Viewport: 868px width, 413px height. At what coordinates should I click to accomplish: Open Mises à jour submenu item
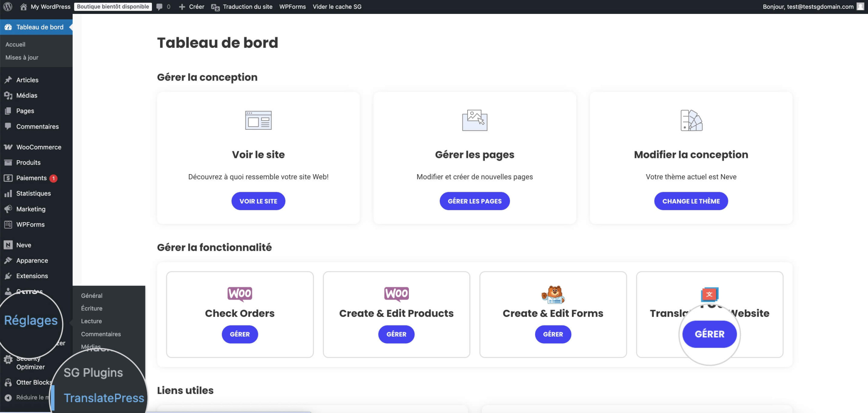(22, 57)
